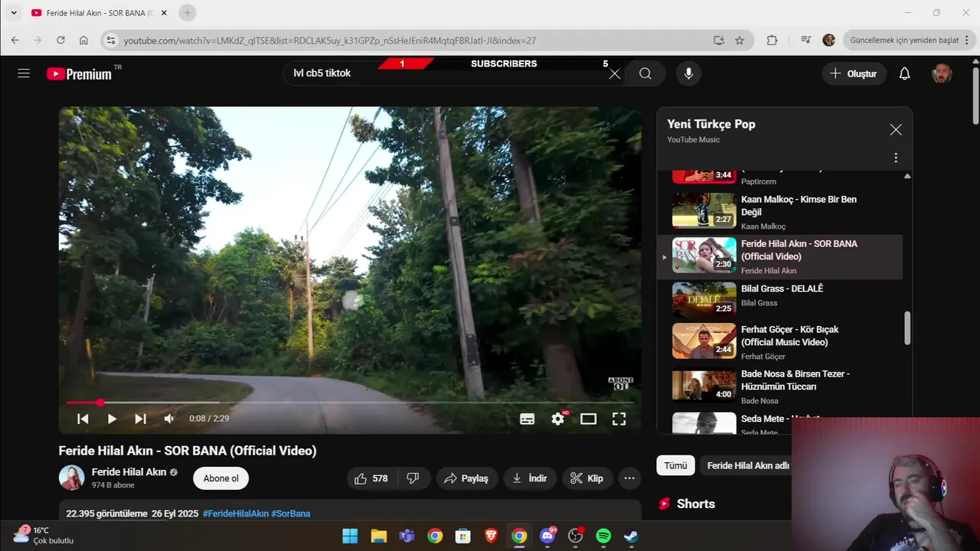Screen dimensions: 980x551
Task: Seek on the video progress bar
Action: (350, 403)
